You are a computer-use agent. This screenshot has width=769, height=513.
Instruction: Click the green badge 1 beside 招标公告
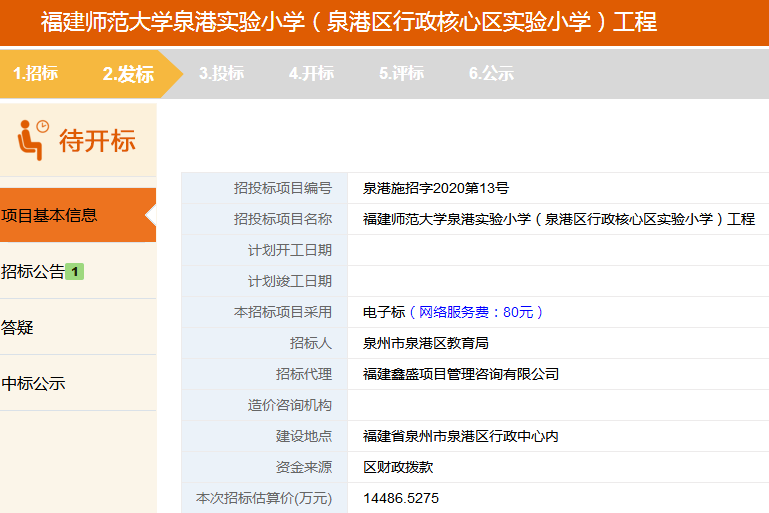tap(75, 271)
